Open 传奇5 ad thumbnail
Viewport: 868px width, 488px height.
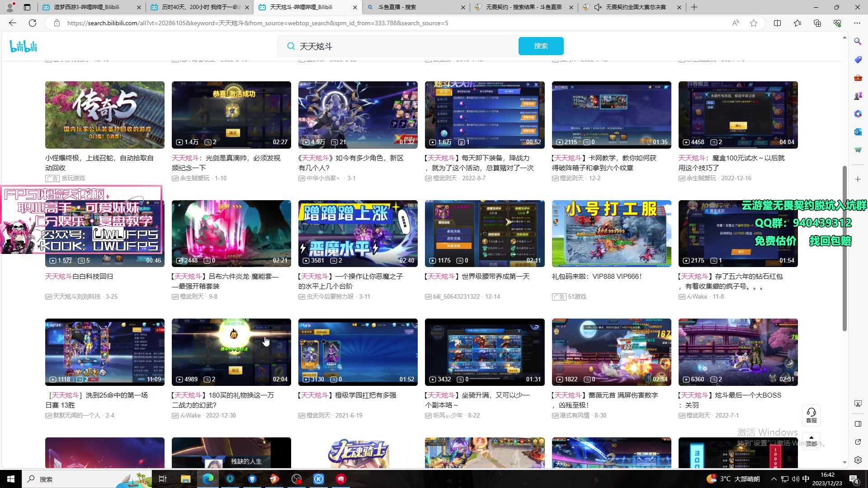[x=105, y=115]
